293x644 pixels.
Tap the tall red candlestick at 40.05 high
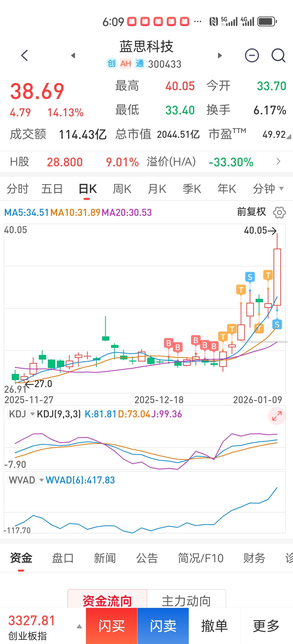(277, 277)
